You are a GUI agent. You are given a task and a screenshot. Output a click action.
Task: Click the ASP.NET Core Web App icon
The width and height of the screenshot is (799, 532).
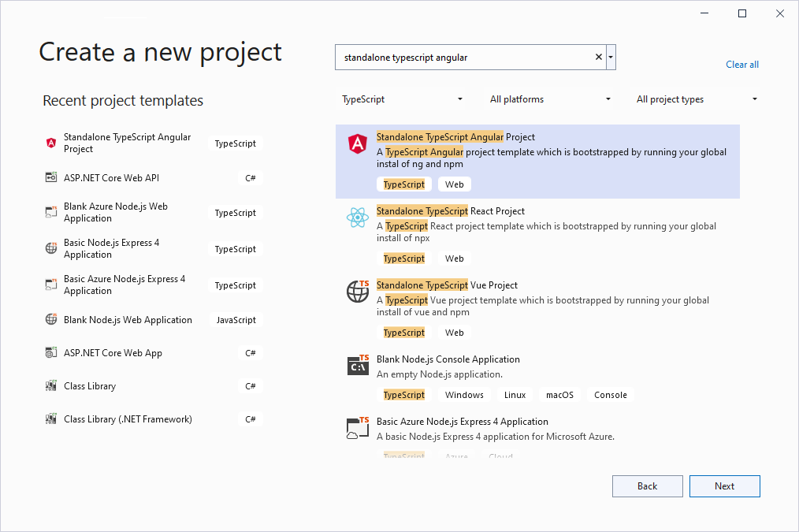(51, 352)
